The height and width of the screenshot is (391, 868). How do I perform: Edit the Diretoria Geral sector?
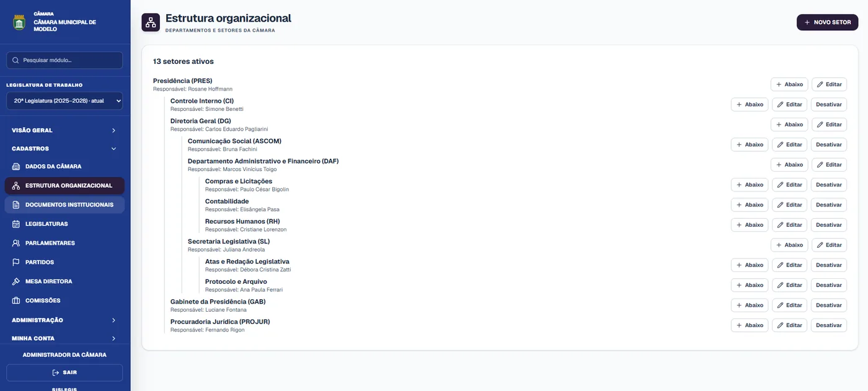coord(829,125)
